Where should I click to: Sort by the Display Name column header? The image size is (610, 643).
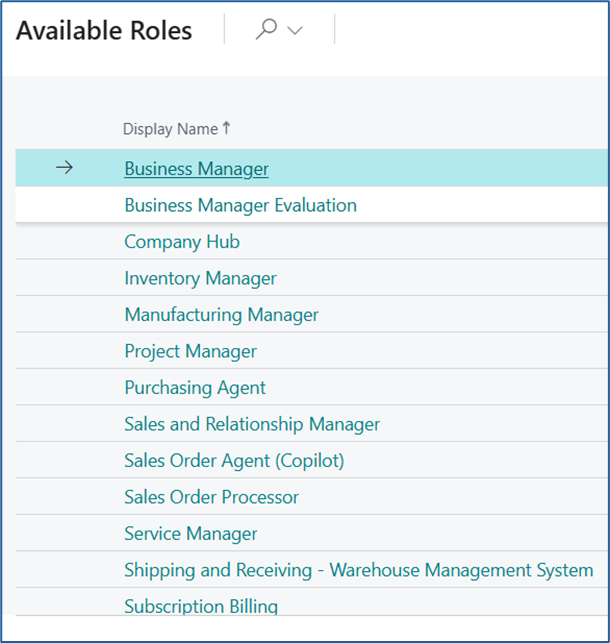click(x=176, y=129)
